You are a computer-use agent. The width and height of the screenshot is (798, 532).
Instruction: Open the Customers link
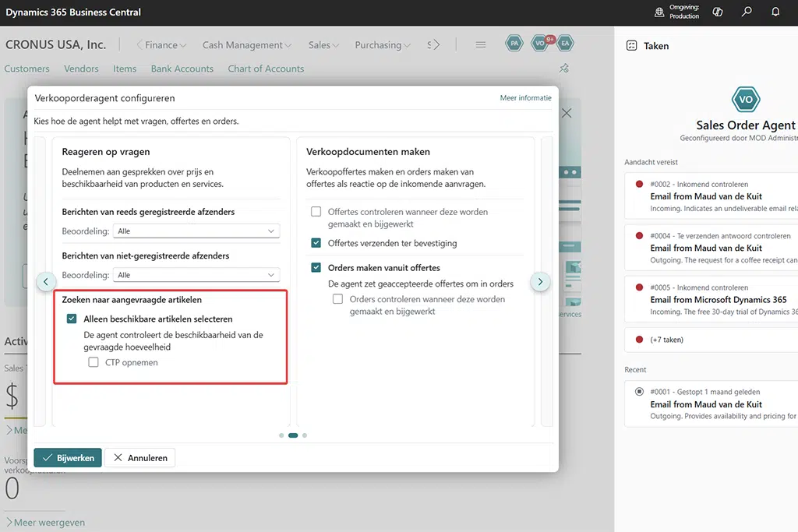click(27, 69)
